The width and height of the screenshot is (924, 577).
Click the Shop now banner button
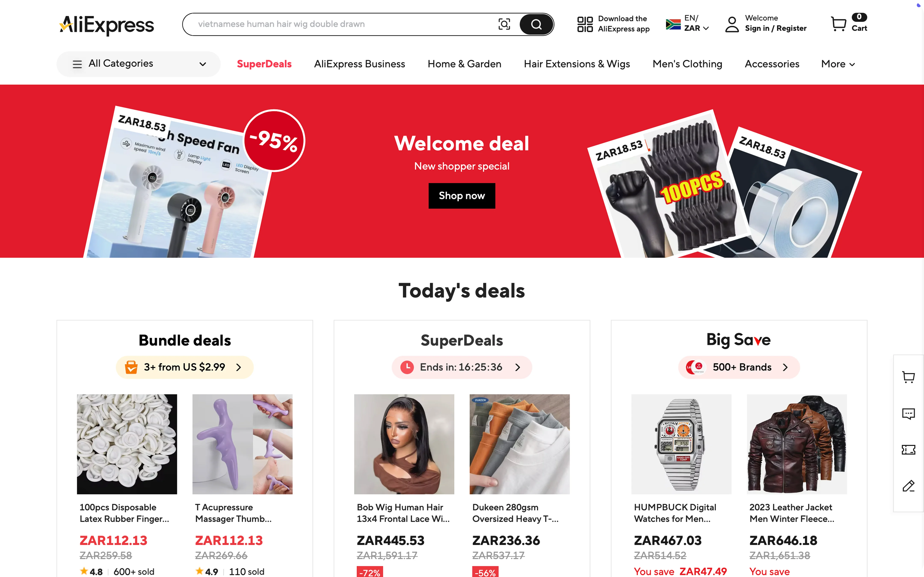pyautogui.click(x=462, y=196)
